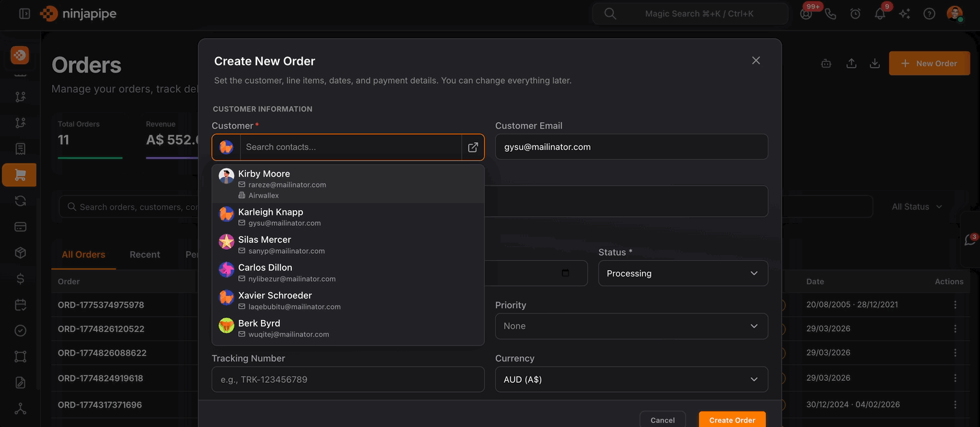Toggle the sidebar collapse icon
The height and width of the screenshot is (427, 980).
[25, 14]
